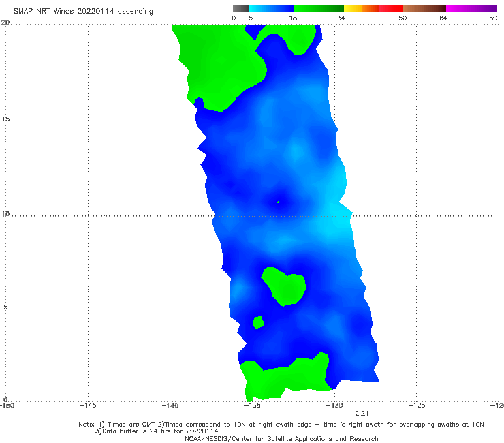This screenshot has height=443, width=504.
Task: Click the magenta 64-80 segment of the color bar
Action: pos(471,8)
